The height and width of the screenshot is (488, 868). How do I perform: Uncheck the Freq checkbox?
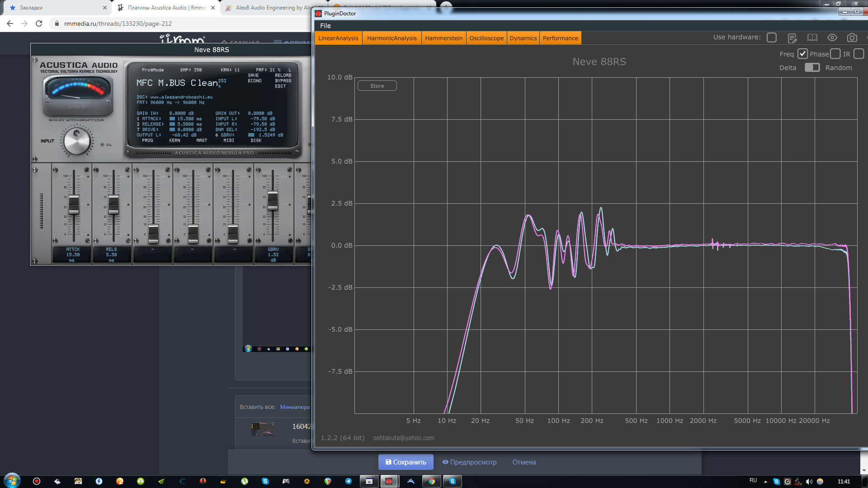click(x=802, y=54)
